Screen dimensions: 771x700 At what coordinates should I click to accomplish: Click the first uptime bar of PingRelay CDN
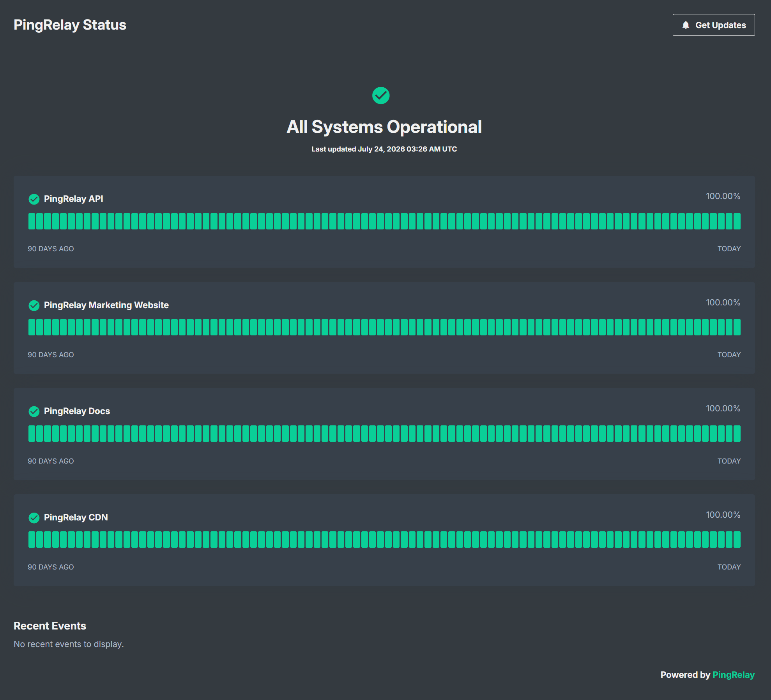pyautogui.click(x=32, y=540)
